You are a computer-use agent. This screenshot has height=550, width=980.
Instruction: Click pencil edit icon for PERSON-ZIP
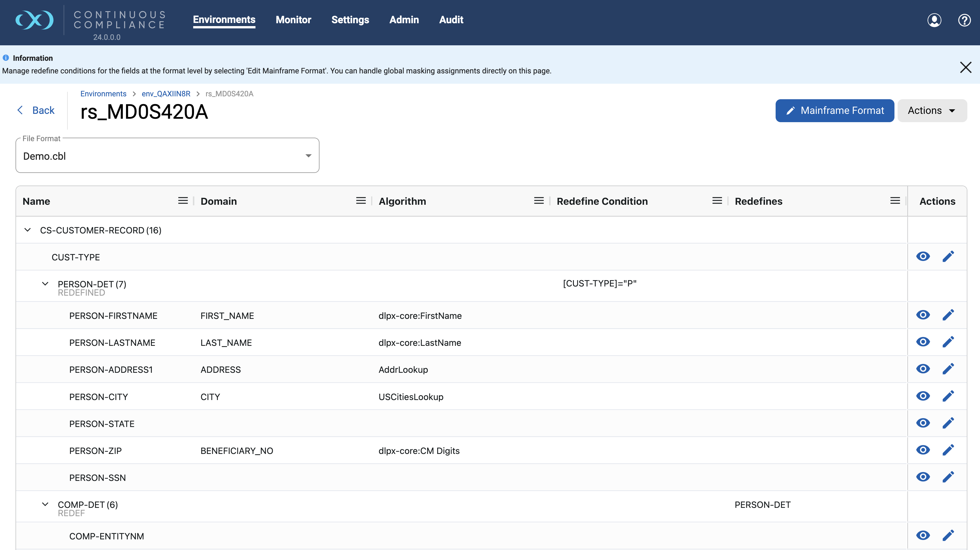948,450
